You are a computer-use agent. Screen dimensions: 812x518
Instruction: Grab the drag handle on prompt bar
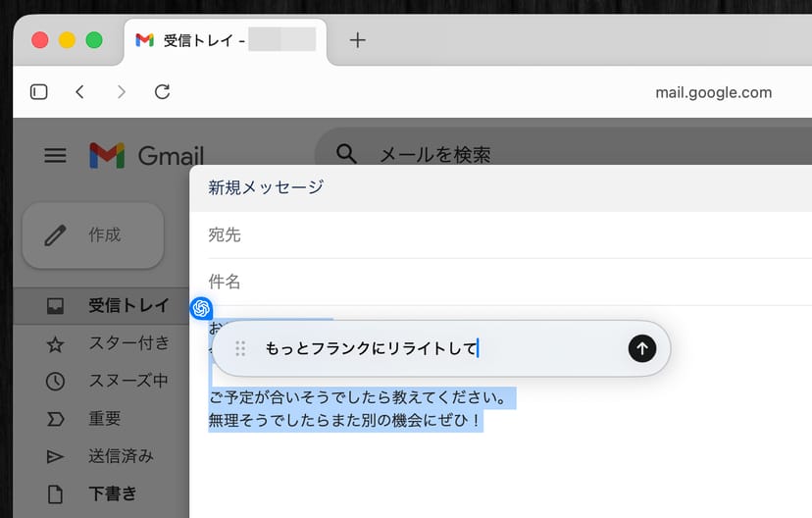click(x=240, y=348)
